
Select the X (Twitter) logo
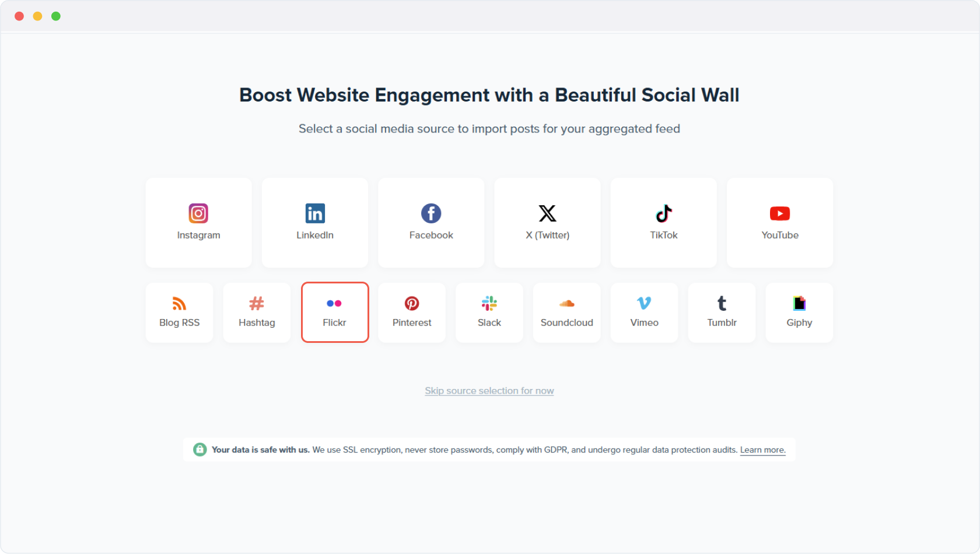pyautogui.click(x=547, y=213)
